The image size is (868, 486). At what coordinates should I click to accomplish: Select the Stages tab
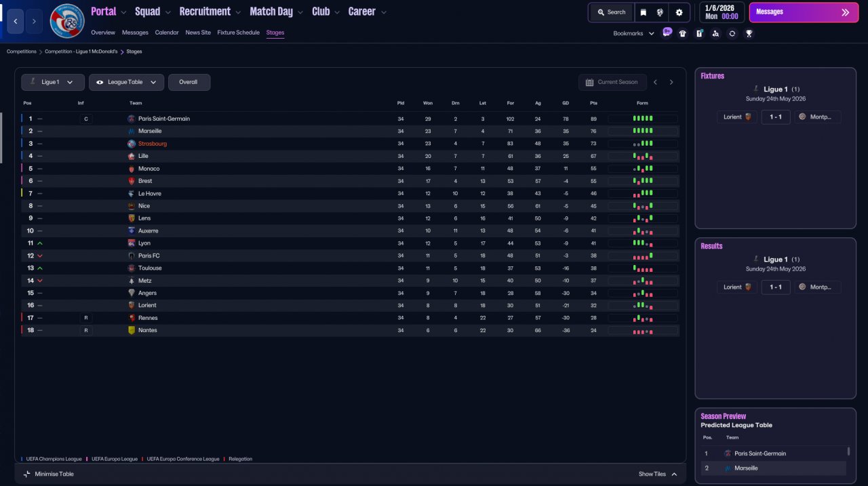tap(275, 33)
